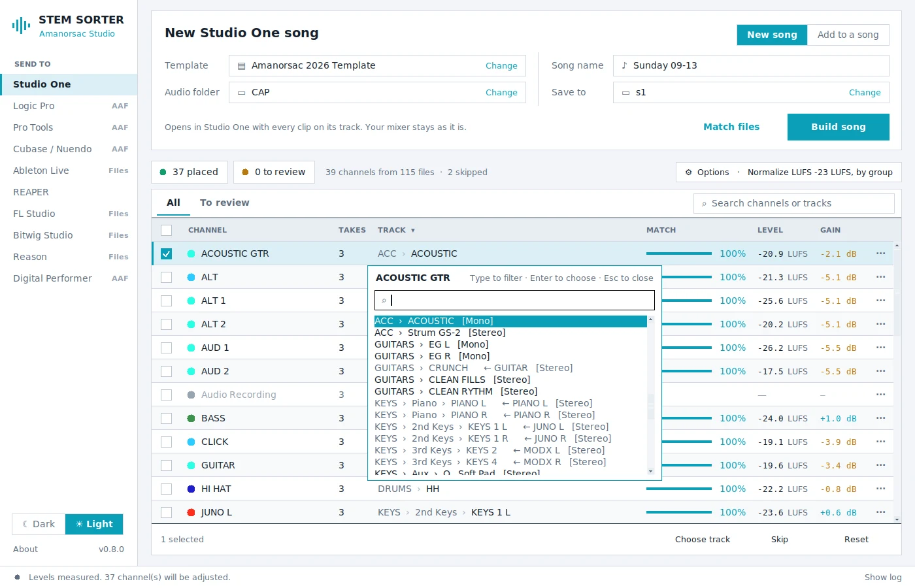This screenshot has height=588, width=915.
Task: Open the more menu for BASS row
Action: [x=880, y=418]
